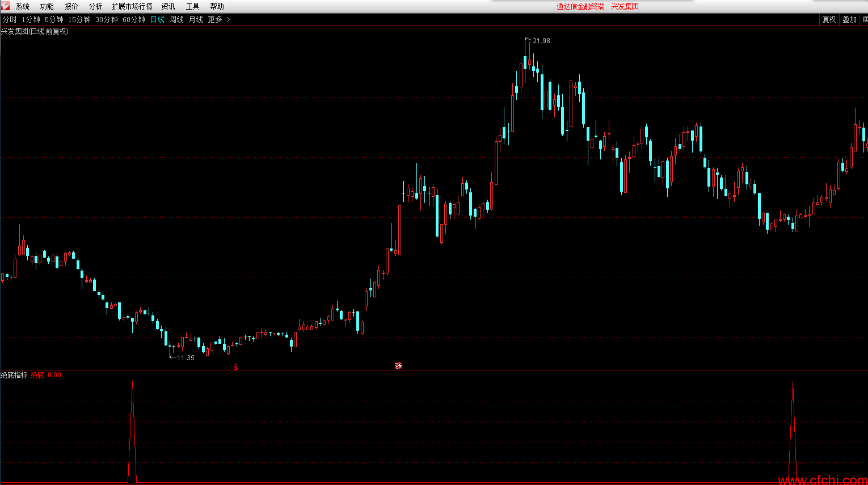Open the 帮助 menu
Viewport: 868px width, 485px height.
click(x=217, y=6)
